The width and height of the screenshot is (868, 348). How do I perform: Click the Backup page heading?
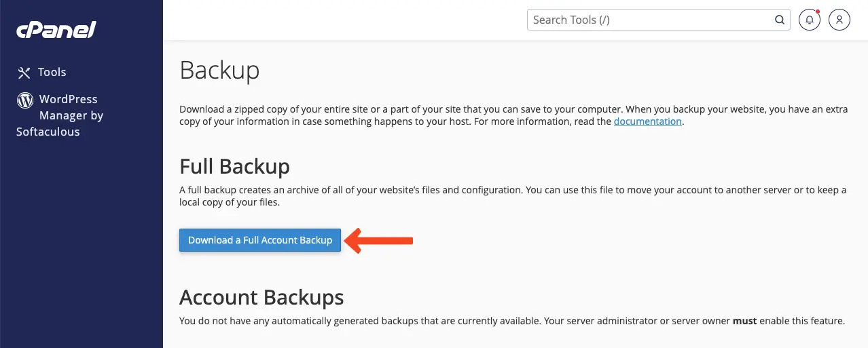219,71
